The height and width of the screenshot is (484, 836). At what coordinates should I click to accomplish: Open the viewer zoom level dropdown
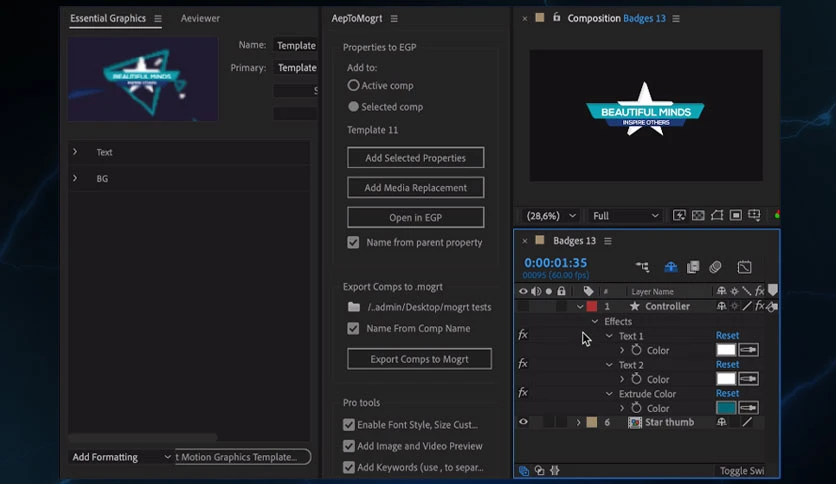(x=551, y=216)
